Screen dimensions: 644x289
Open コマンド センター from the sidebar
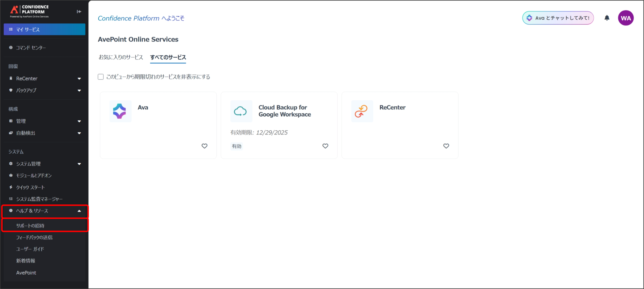(31, 48)
